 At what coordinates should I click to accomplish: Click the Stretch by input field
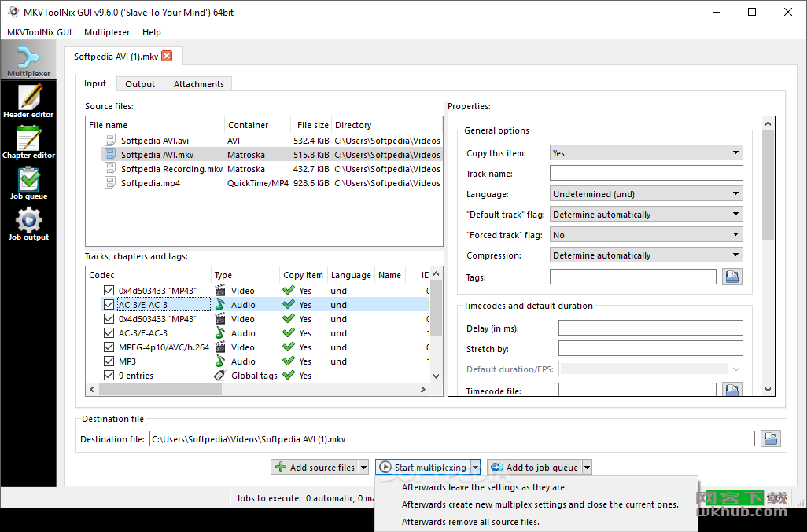click(650, 348)
